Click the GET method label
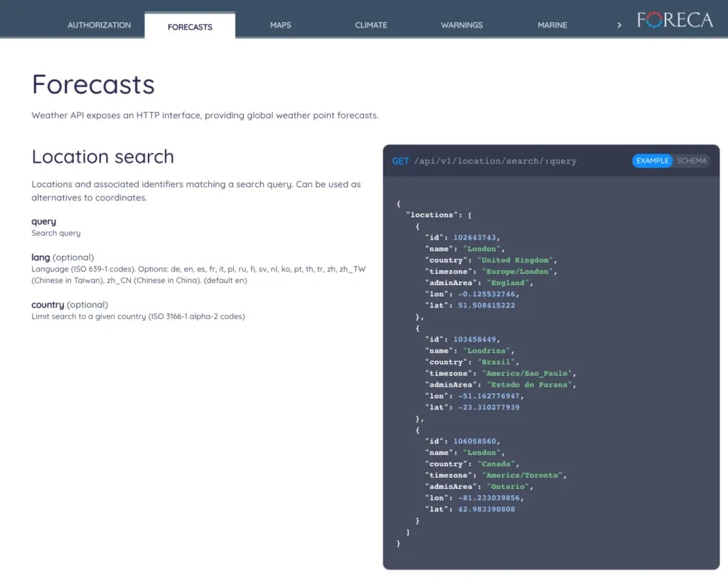The height and width of the screenshot is (580, 728). tap(400, 161)
